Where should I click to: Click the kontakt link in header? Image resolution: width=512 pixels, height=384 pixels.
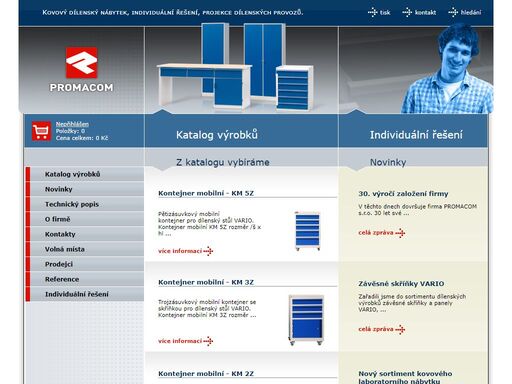click(419, 12)
